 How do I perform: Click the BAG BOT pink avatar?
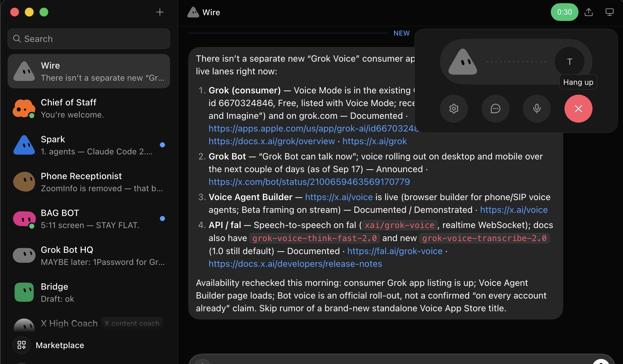point(24,219)
